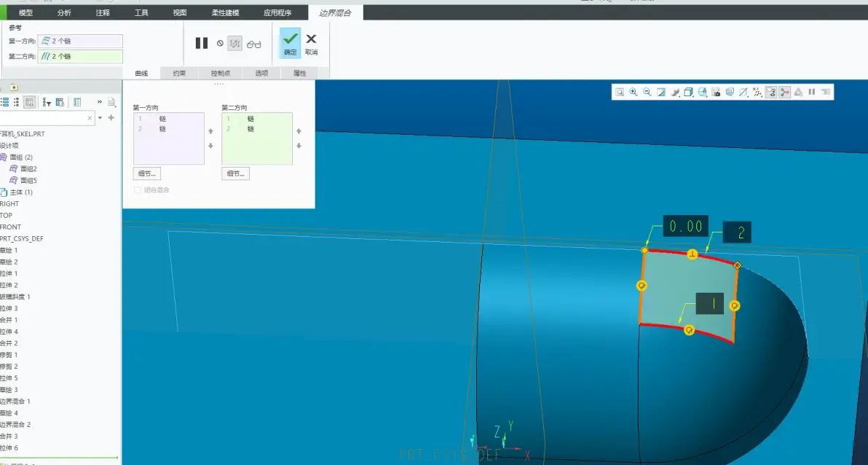This screenshot has height=465, width=868.
Task: Confirm the feature with the 确定 checkmark
Action: coord(290,43)
